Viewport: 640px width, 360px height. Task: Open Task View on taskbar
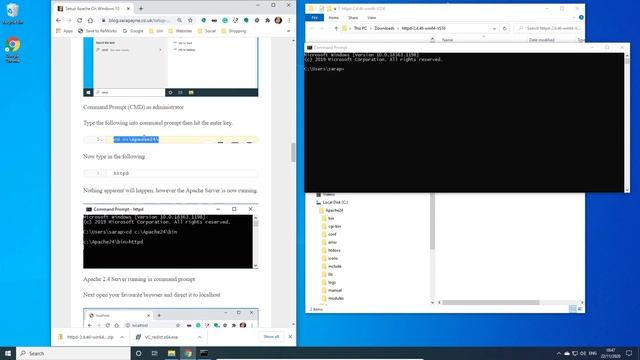click(155, 353)
